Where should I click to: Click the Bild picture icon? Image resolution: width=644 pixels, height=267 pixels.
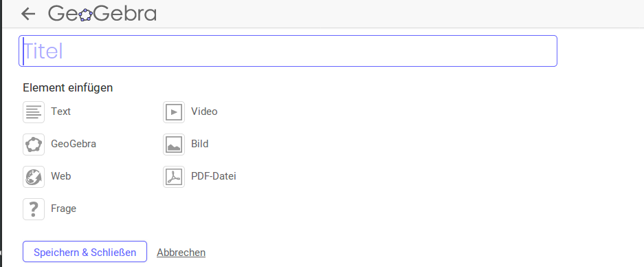coord(174,145)
